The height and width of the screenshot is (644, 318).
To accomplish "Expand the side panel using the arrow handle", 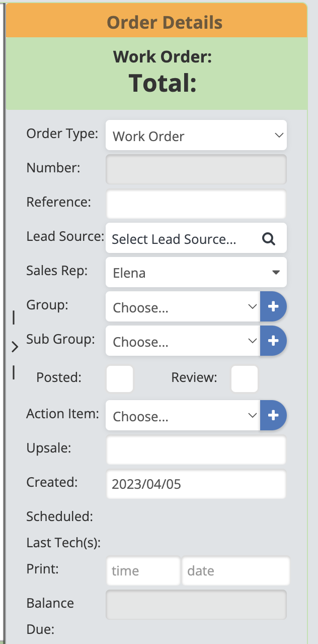I will click(x=15, y=346).
